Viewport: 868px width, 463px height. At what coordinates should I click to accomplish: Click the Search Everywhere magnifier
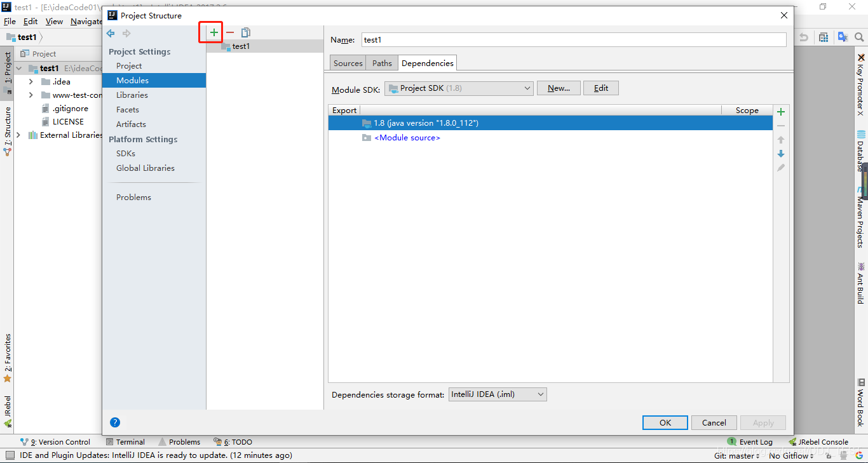[x=858, y=37]
